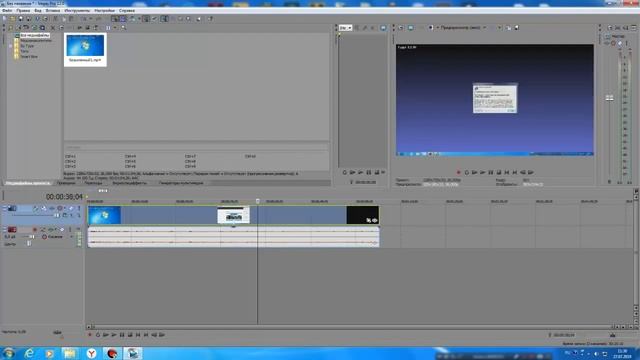Open Interactive Tutorials from toolbar
The image size is (640, 360).
199,19
